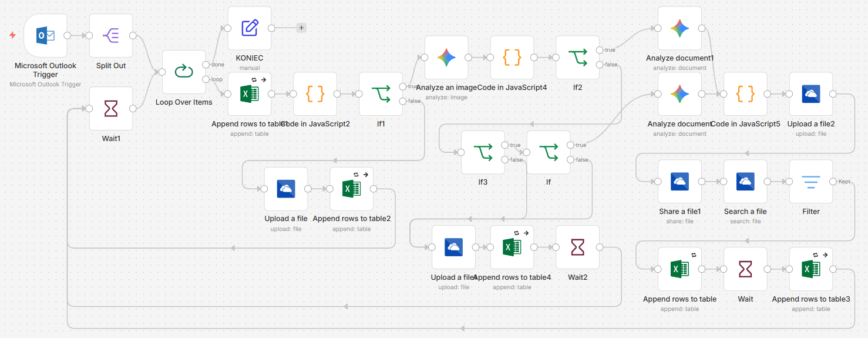Image resolution: width=868 pixels, height=338 pixels.
Task: Click the Wait1 hourglass node
Action: pyautogui.click(x=111, y=109)
